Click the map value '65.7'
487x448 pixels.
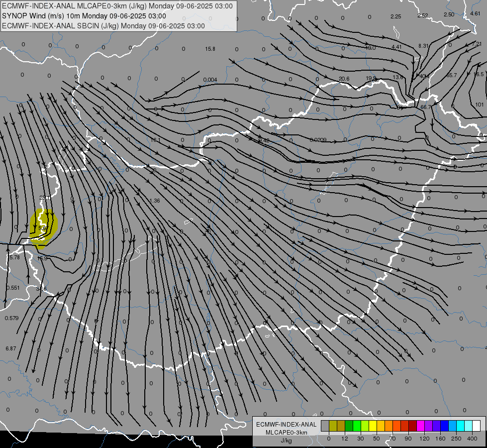[452, 75]
